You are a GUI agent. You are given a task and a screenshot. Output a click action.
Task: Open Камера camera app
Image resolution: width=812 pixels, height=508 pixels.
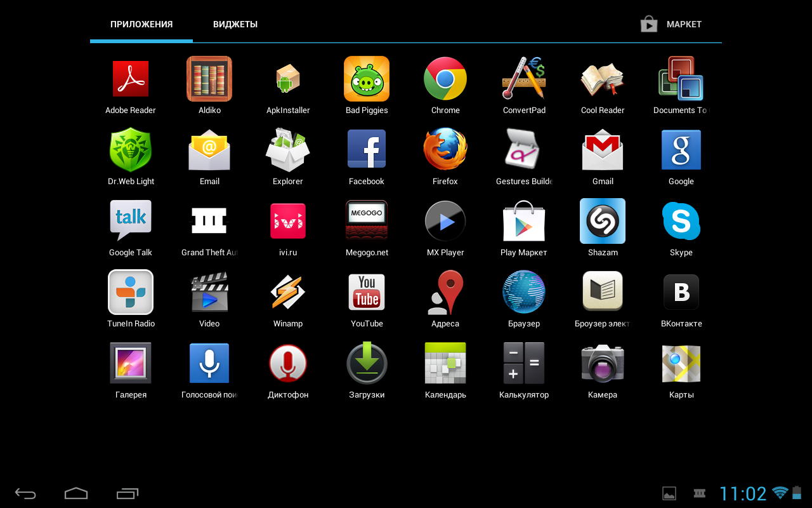click(603, 363)
